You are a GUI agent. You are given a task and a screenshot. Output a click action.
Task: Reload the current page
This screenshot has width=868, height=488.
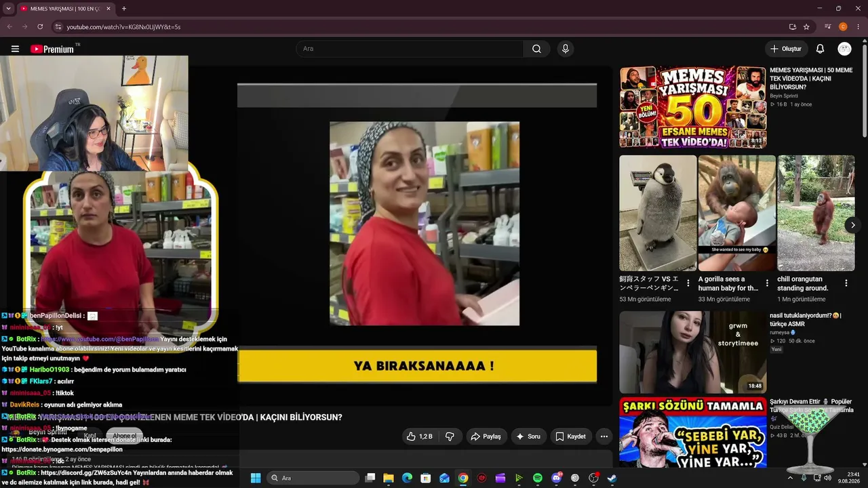click(x=40, y=27)
